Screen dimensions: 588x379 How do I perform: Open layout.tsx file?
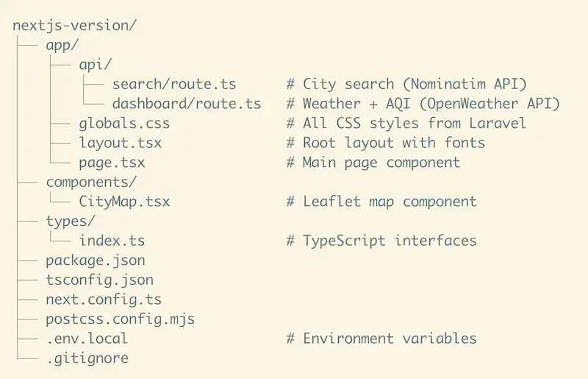pos(121,143)
